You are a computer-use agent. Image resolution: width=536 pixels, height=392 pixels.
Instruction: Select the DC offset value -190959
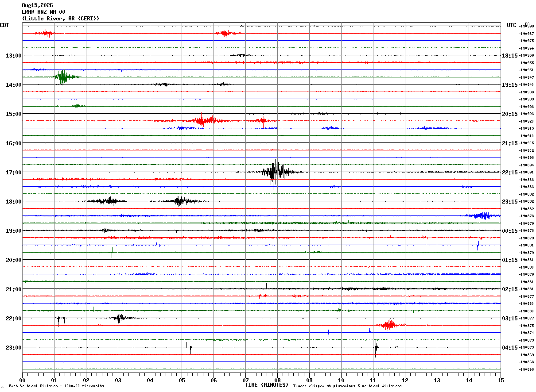coord(526,55)
